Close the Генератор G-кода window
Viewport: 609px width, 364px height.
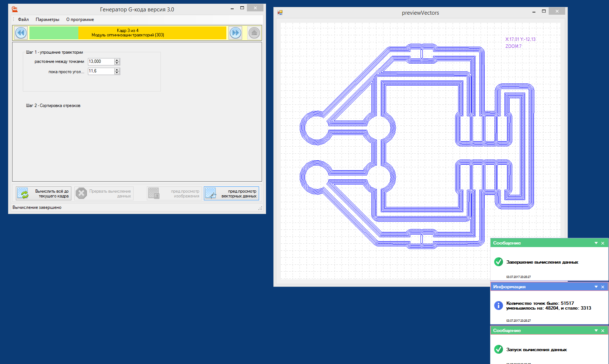[x=255, y=8]
